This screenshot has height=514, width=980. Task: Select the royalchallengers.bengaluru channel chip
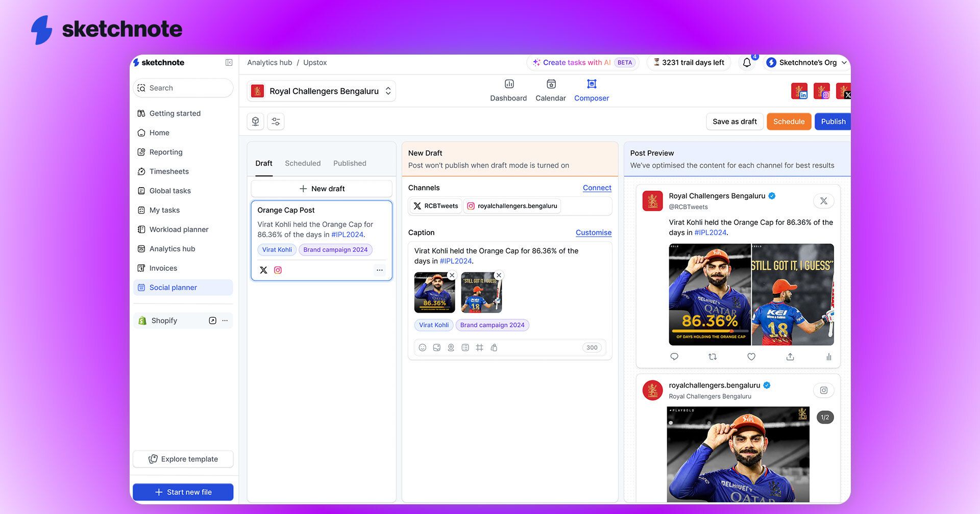point(512,206)
